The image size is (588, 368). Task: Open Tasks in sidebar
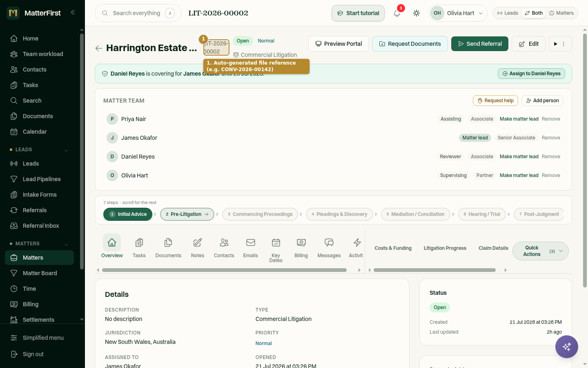click(x=39, y=85)
